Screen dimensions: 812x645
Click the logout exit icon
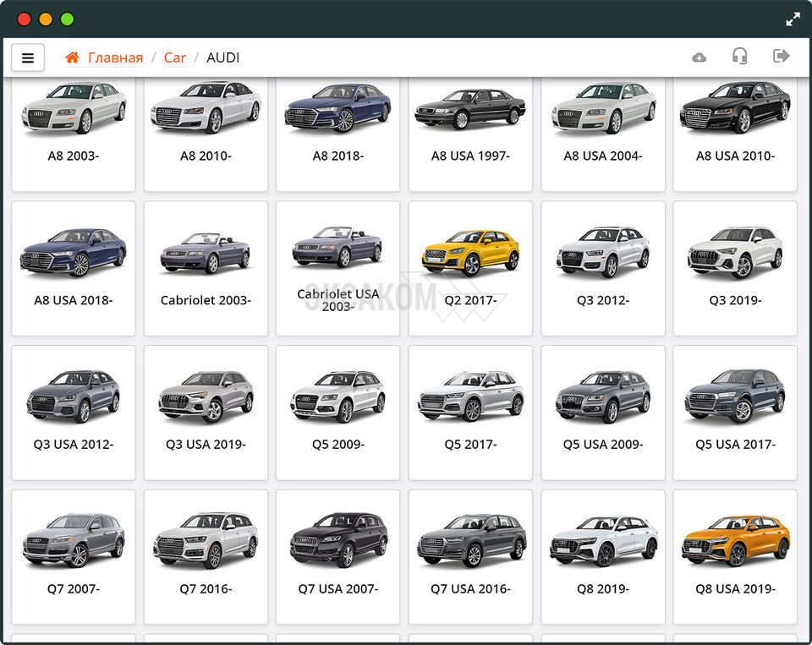pos(781,57)
